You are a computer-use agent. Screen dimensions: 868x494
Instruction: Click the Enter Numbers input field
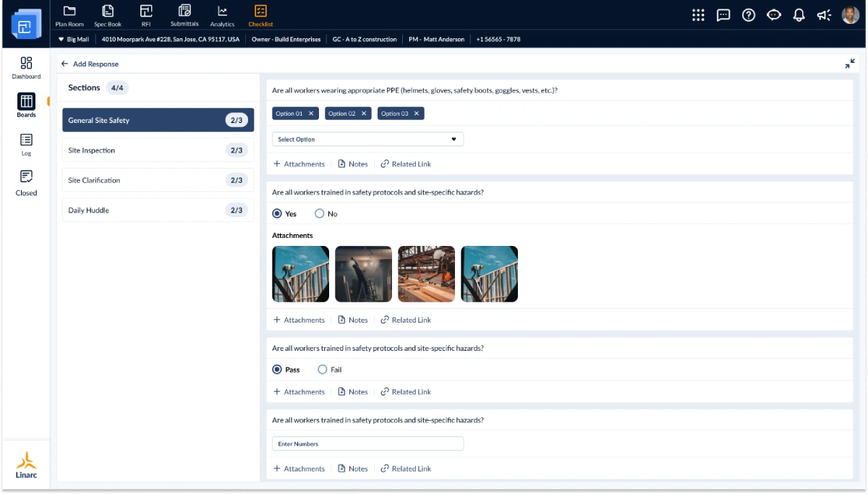tap(367, 443)
